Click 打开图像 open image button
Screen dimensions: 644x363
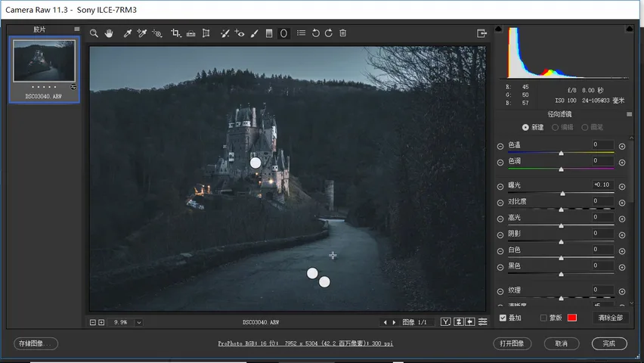[x=512, y=343]
